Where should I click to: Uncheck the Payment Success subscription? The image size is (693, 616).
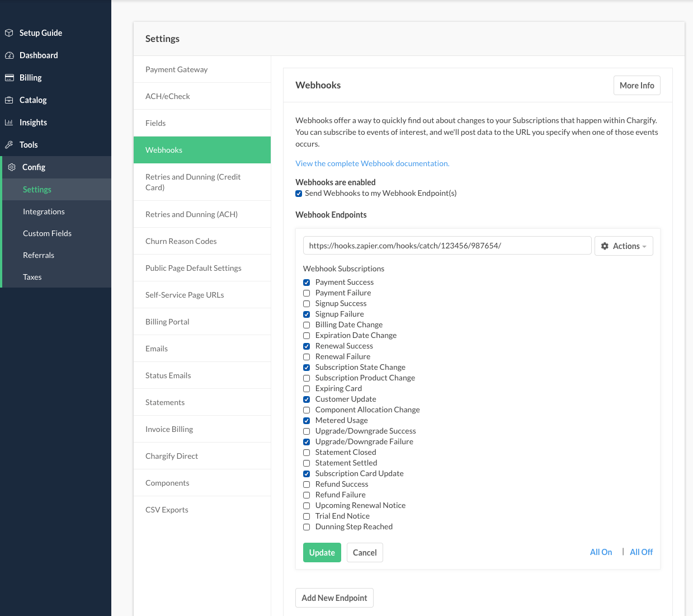(307, 283)
